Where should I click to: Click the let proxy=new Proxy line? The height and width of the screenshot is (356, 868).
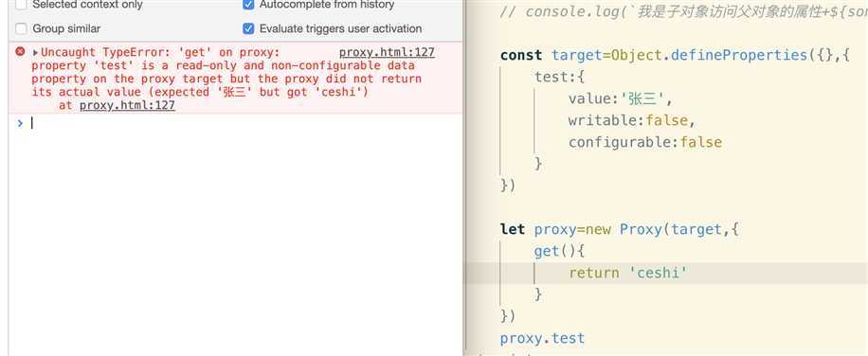tap(620, 229)
